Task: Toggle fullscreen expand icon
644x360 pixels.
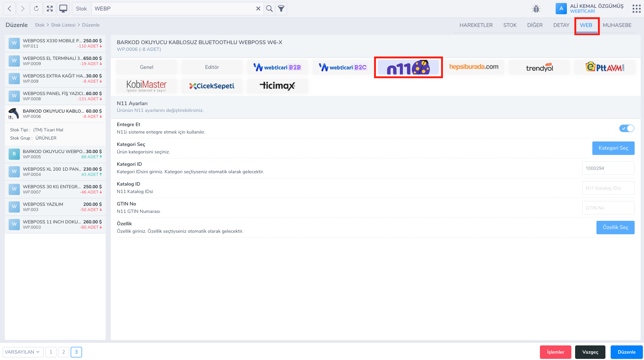Action: [x=50, y=9]
